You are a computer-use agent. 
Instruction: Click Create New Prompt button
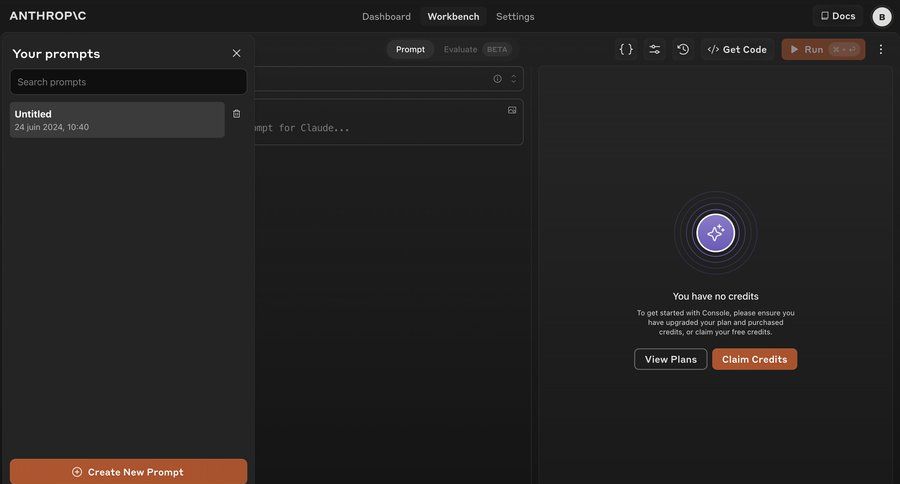(x=129, y=471)
